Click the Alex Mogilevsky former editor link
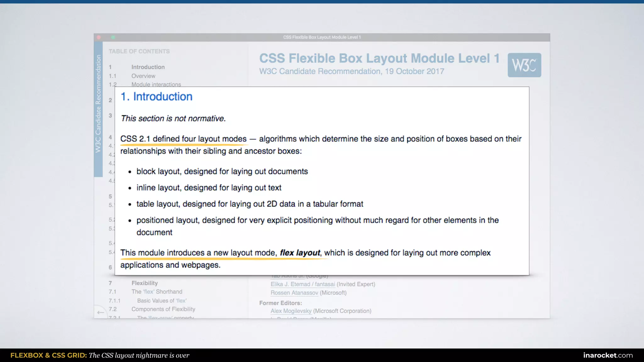This screenshot has height=362, width=644. point(291,311)
